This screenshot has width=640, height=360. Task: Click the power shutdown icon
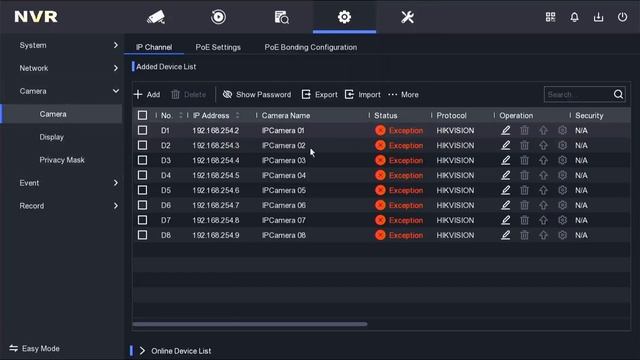(x=622, y=17)
